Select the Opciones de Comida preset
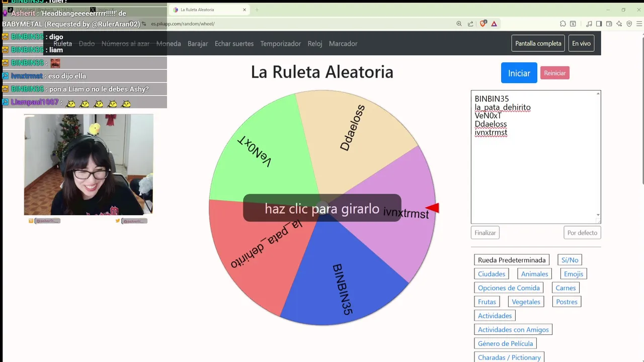 509,288
